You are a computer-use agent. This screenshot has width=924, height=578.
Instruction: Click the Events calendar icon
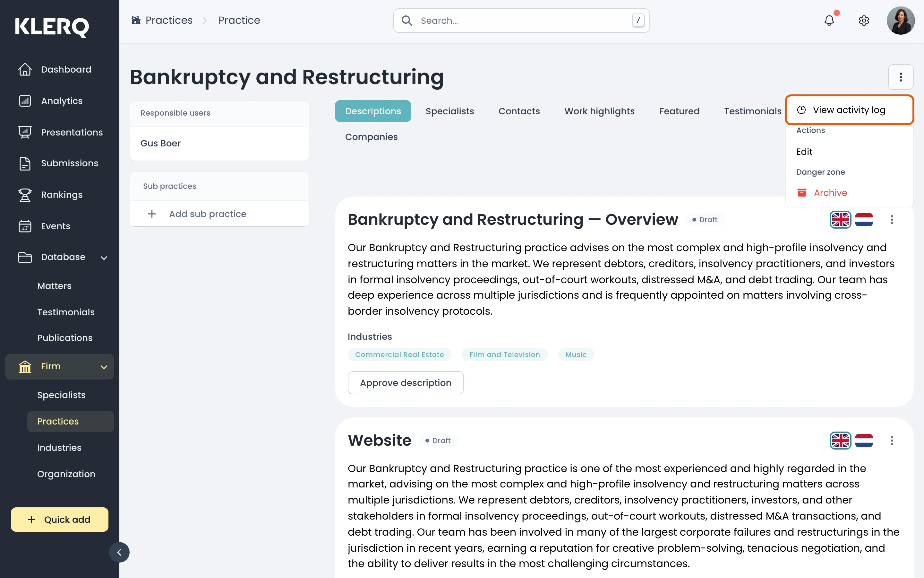[x=25, y=226]
